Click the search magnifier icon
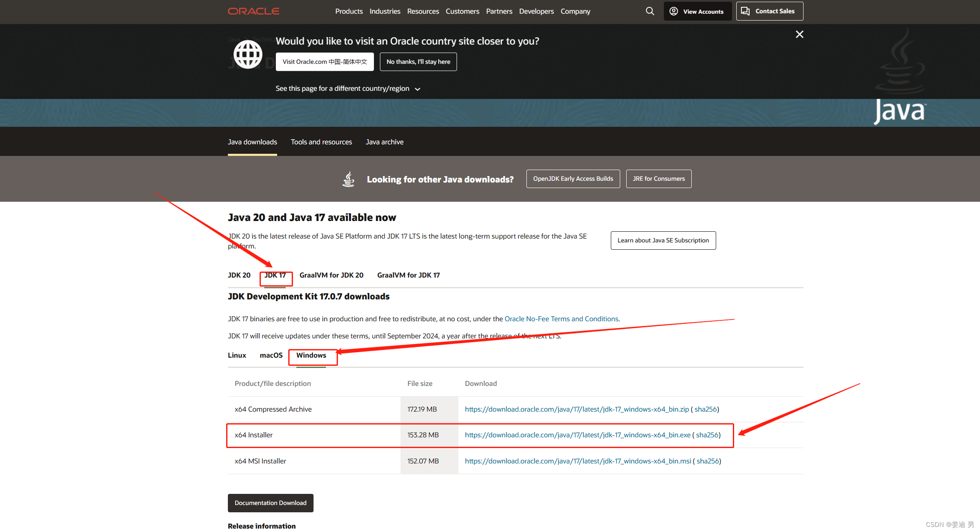 pos(650,11)
